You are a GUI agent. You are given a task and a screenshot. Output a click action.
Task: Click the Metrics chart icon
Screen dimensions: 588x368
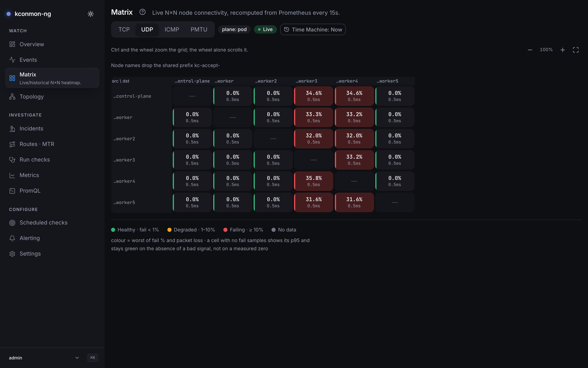[x=12, y=175]
